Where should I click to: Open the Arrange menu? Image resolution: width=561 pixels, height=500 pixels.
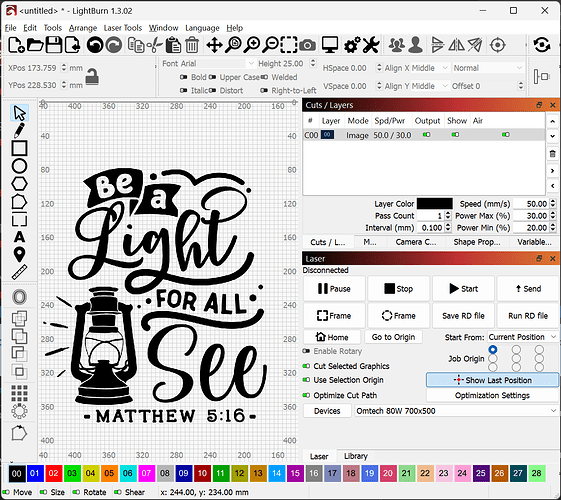click(x=83, y=28)
